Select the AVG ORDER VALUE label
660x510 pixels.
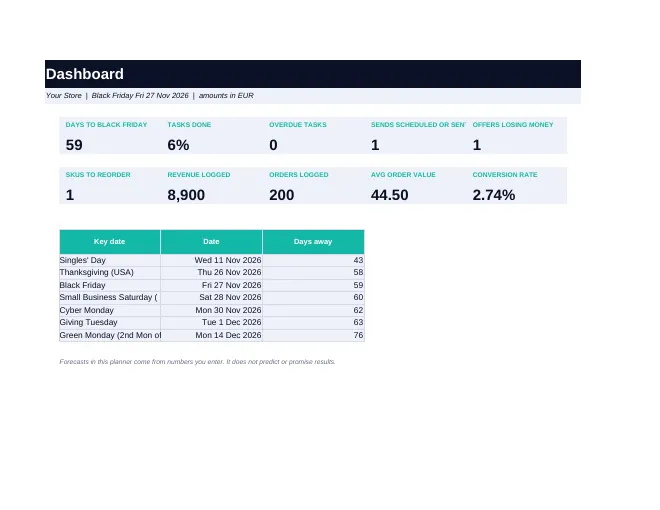[403, 175]
